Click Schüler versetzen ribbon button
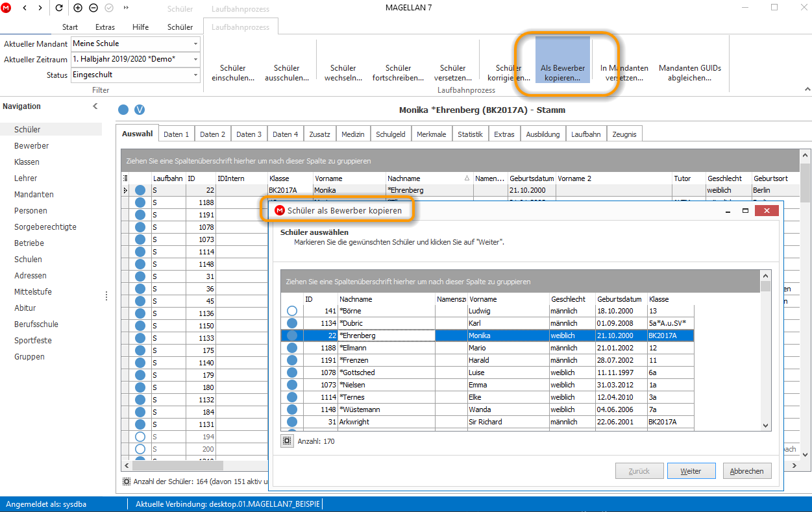Viewport: 812px width, 512px height. coord(452,73)
